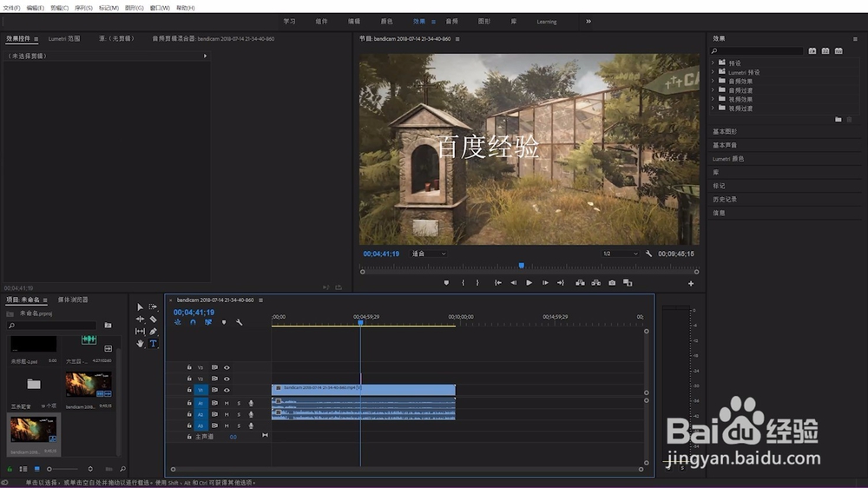Select the Type (T) tool
868x488 pixels.
[x=154, y=344]
